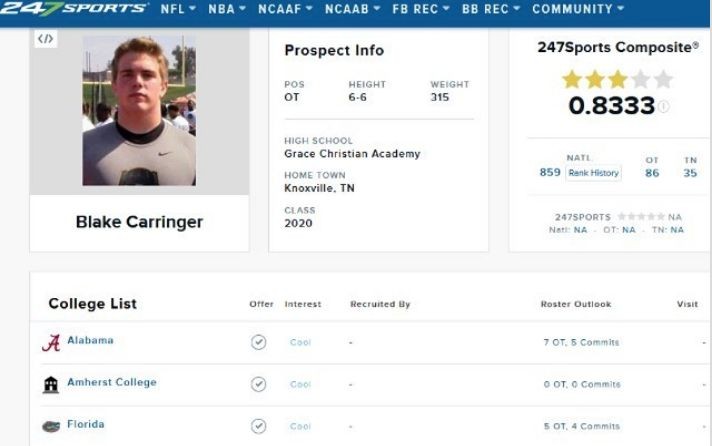Image resolution: width=712 pixels, height=446 pixels.
Task: Click the Alabama Crimson Tide logo
Action: coord(51,342)
